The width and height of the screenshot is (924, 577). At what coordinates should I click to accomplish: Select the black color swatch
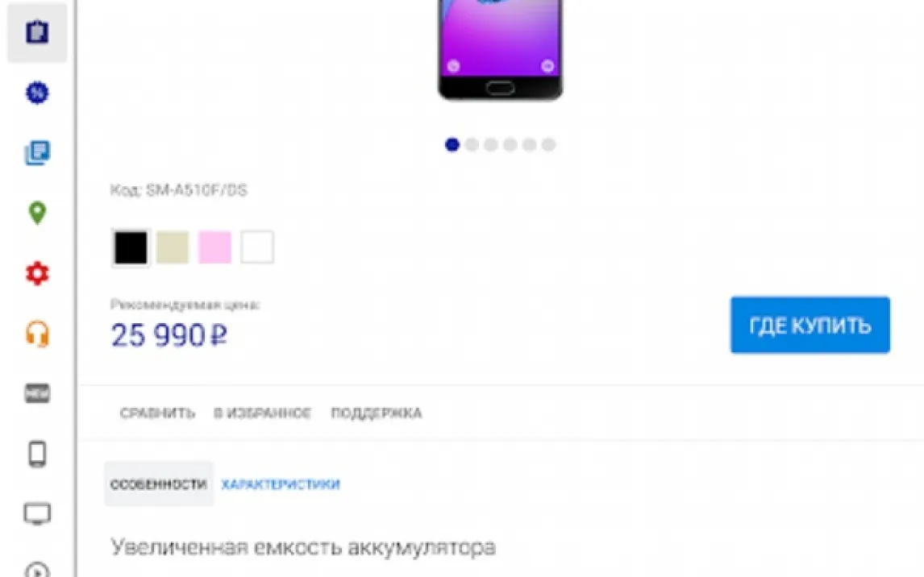131,247
